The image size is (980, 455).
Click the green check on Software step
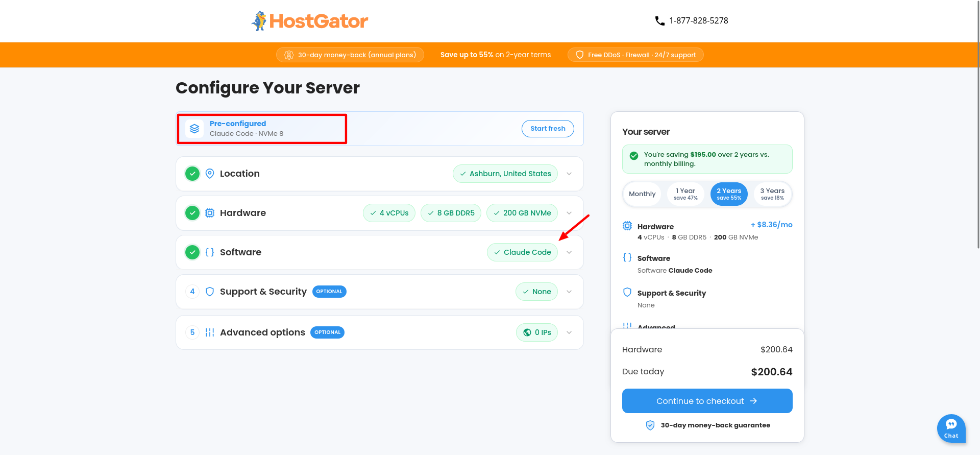[x=192, y=252]
